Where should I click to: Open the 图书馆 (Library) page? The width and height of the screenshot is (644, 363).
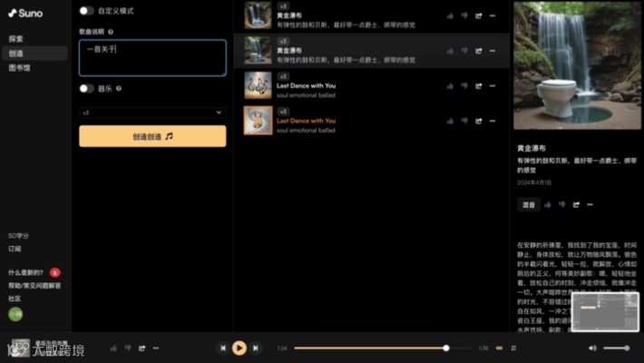19,68
